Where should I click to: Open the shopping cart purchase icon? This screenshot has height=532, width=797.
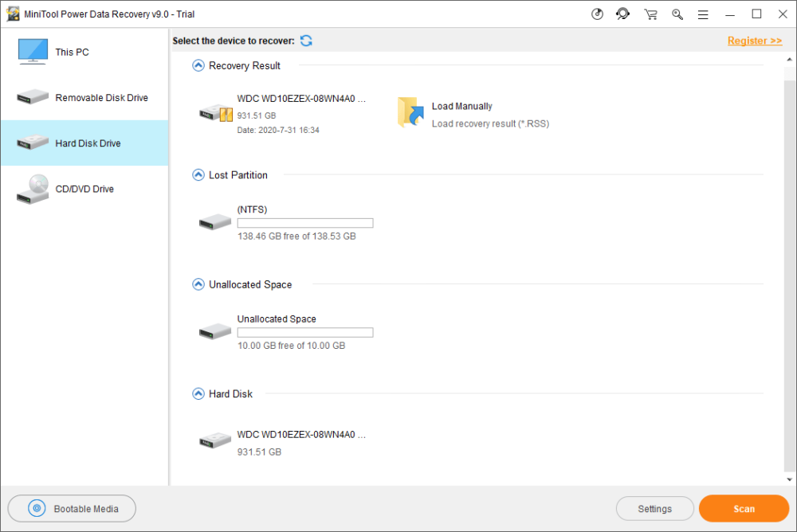(x=650, y=14)
